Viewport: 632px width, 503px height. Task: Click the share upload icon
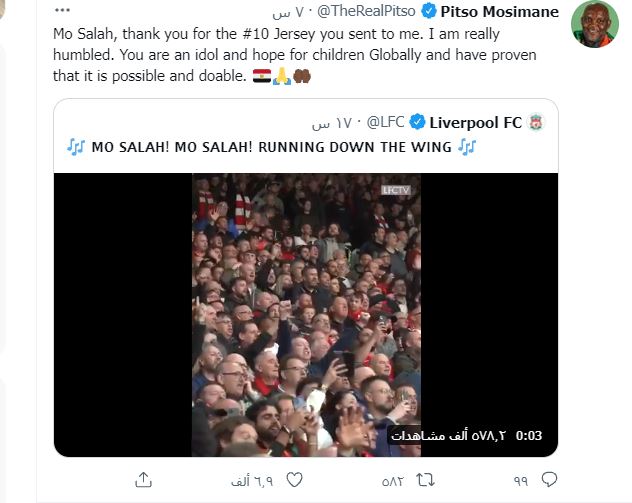tap(143, 480)
